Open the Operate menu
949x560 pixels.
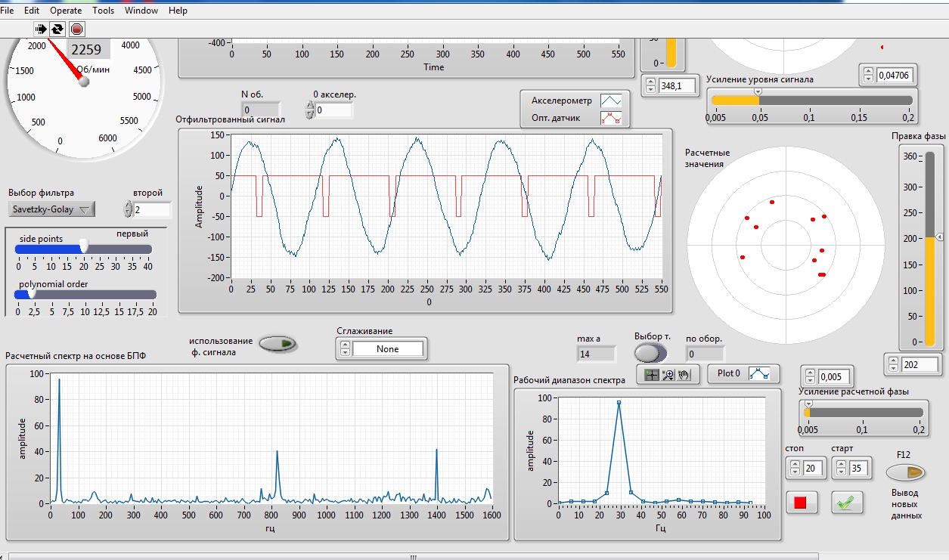pos(66,11)
